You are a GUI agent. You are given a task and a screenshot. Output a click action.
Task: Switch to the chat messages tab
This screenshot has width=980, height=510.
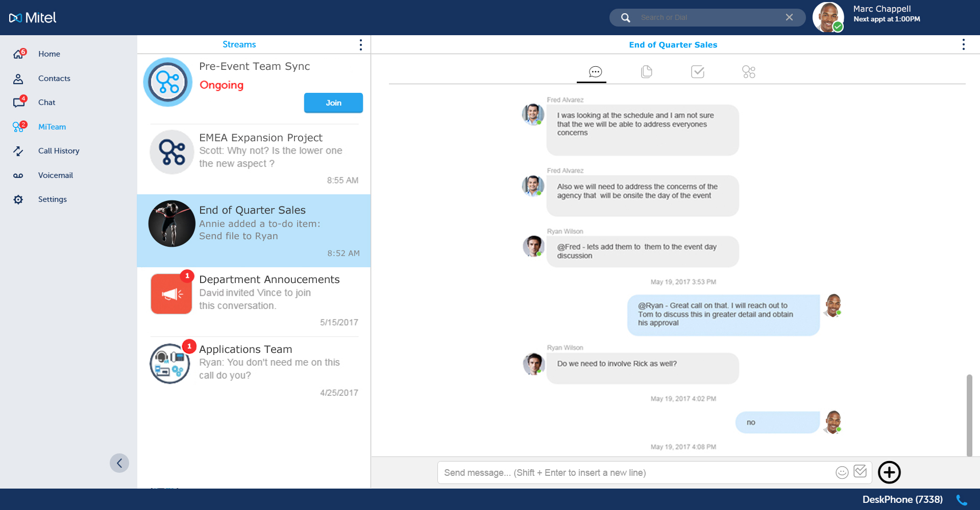click(x=595, y=72)
